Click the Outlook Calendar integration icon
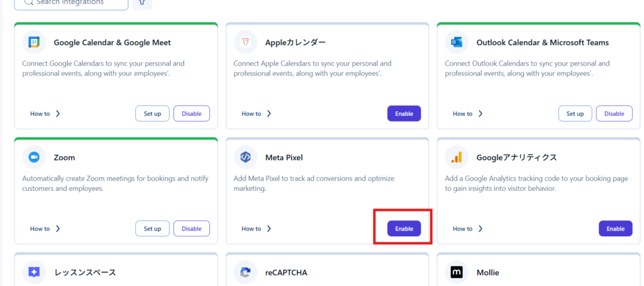Image resolution: width=644 pixels, height=286 pixels. click(457, 42)
